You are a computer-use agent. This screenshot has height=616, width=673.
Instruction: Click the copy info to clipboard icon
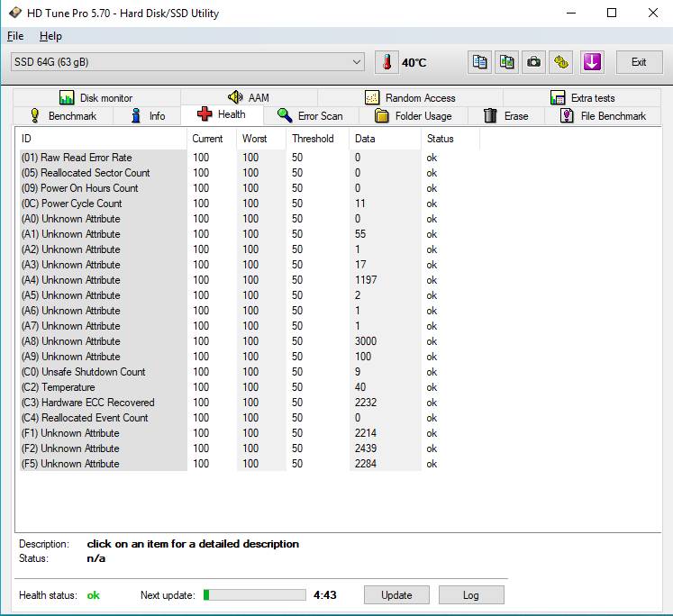click(x=479, y=62)
